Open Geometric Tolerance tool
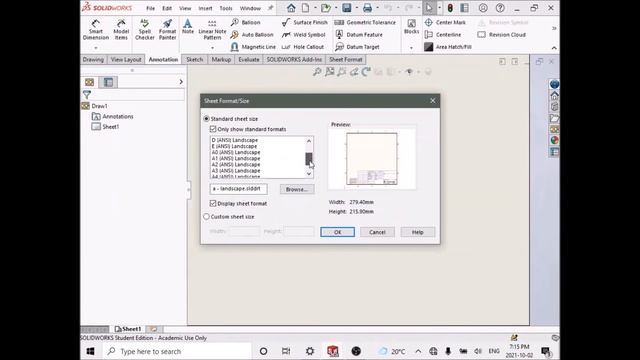This screenshot has height=360, width=640. click(365, 22)
